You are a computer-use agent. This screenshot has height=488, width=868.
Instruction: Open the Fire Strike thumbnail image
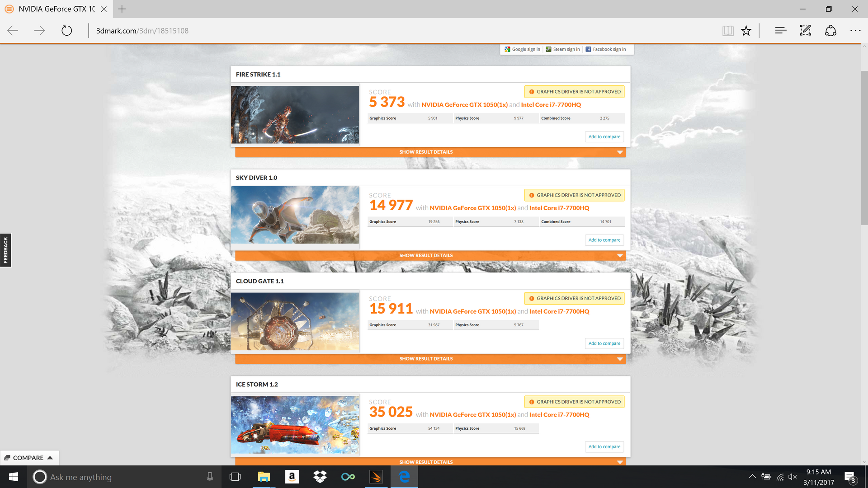(295, 115)
